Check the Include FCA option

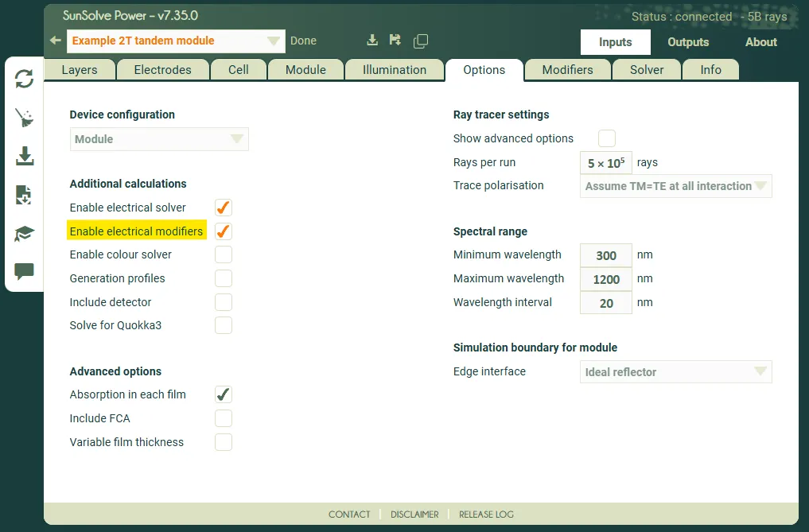point(223,417)
